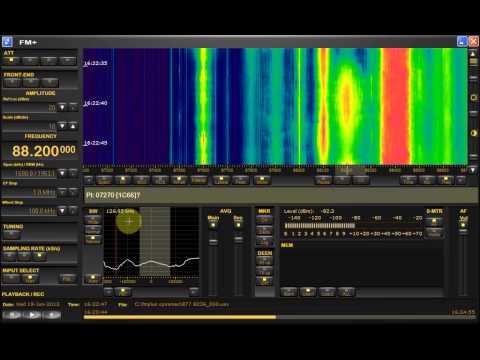
Task: Select the second ATT attenuator button
Action: 30,60
